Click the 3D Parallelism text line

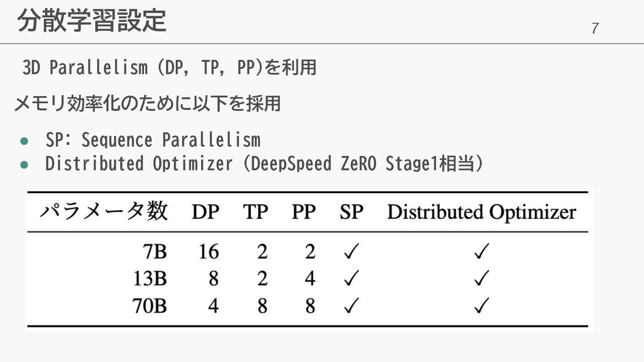[x=169, y=67]
